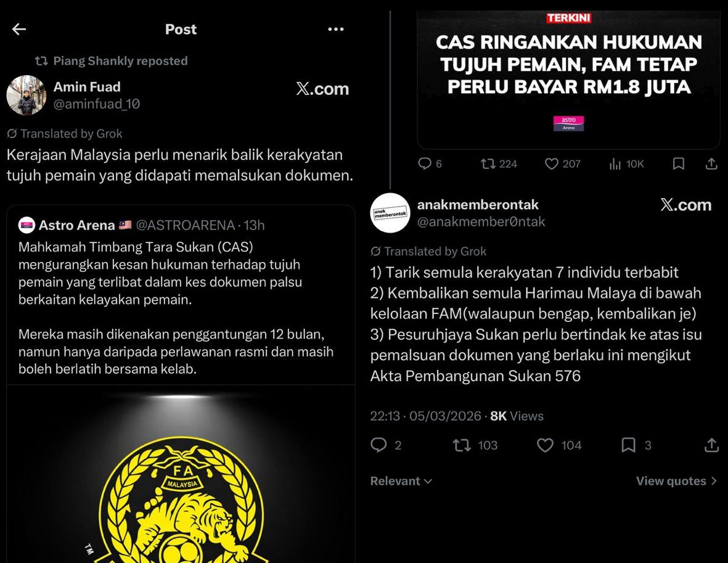This screenshot has height=563, width=728.
Task: Share the top right post via share icon
Action: [711, 163]
